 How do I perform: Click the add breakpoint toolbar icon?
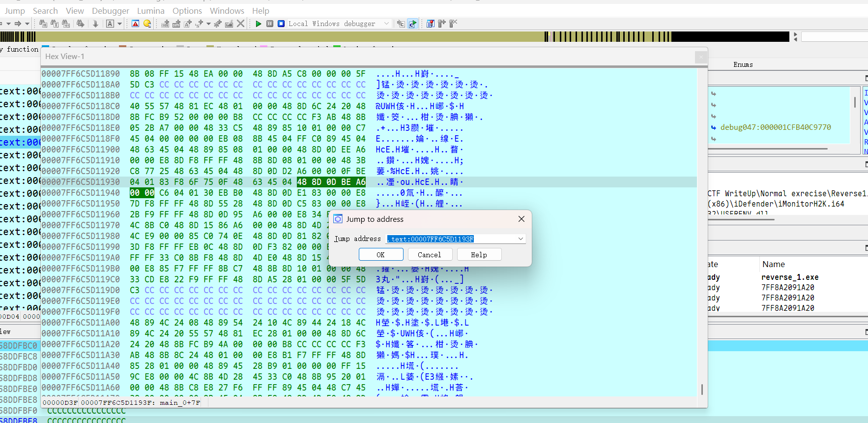[441, 24]
